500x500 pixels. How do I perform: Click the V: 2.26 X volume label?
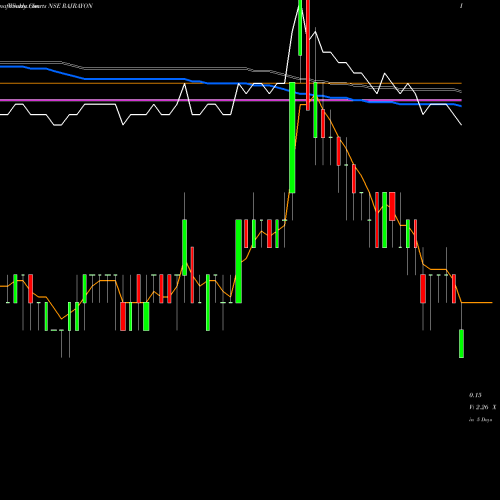coord(483,407)
